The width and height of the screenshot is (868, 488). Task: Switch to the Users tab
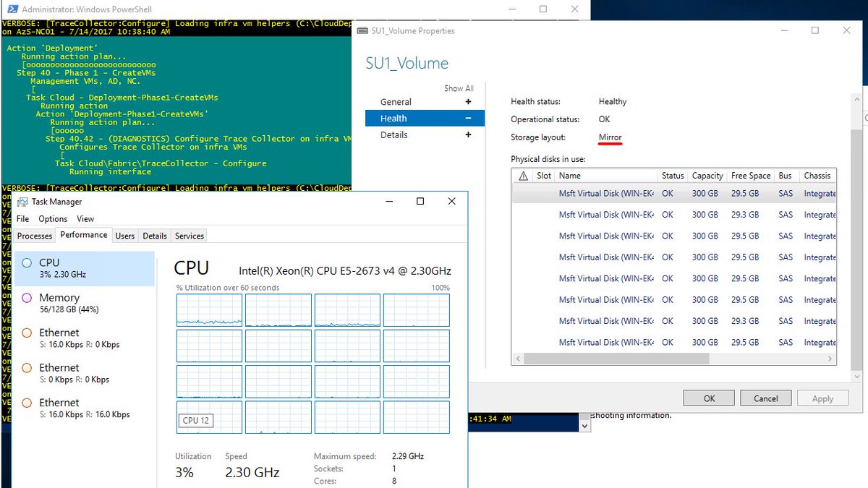pyautogui.click(x=125, y=236)
